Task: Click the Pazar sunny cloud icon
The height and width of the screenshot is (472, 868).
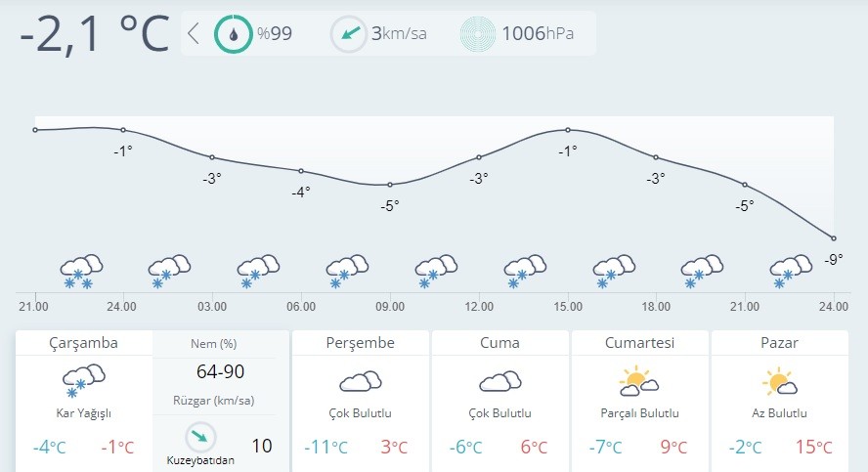Action: point(778,380)
